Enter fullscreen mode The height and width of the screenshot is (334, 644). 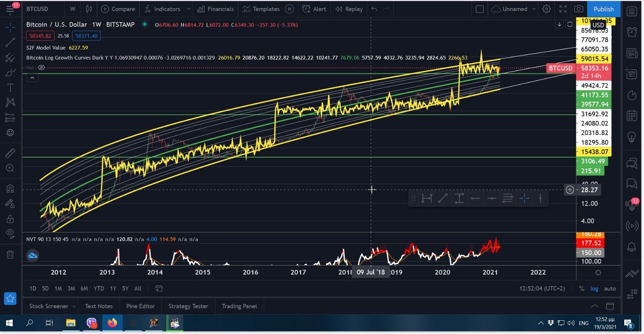tap(563, 9)
